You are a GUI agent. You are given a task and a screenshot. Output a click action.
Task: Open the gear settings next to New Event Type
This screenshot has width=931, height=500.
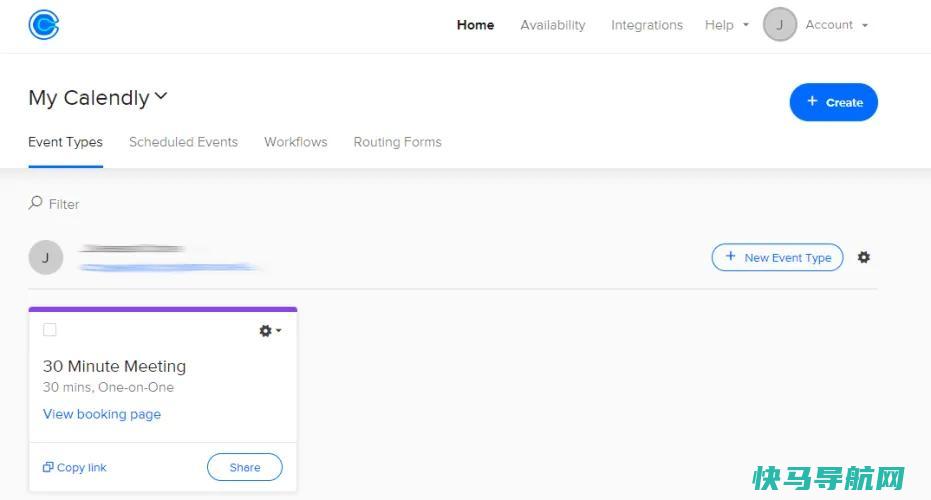point(864,257)
